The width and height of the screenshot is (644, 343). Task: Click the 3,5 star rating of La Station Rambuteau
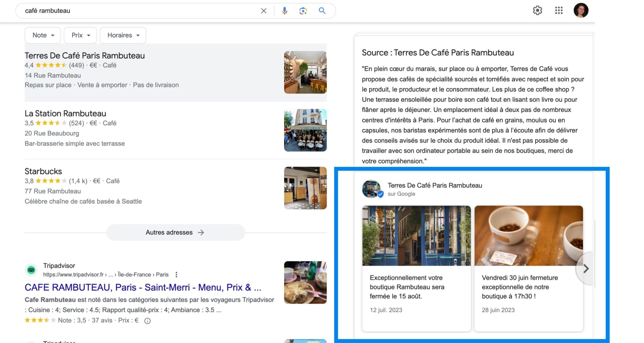click(46, 123)
